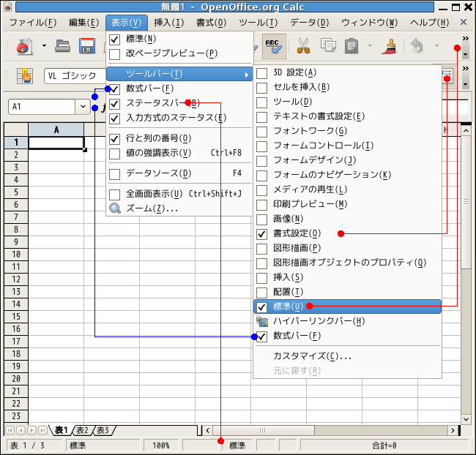Screen dimensions: 476x455
Task: Open the VL ゴシック font name box
Action: pyautogui.click(x=75, y=76)
